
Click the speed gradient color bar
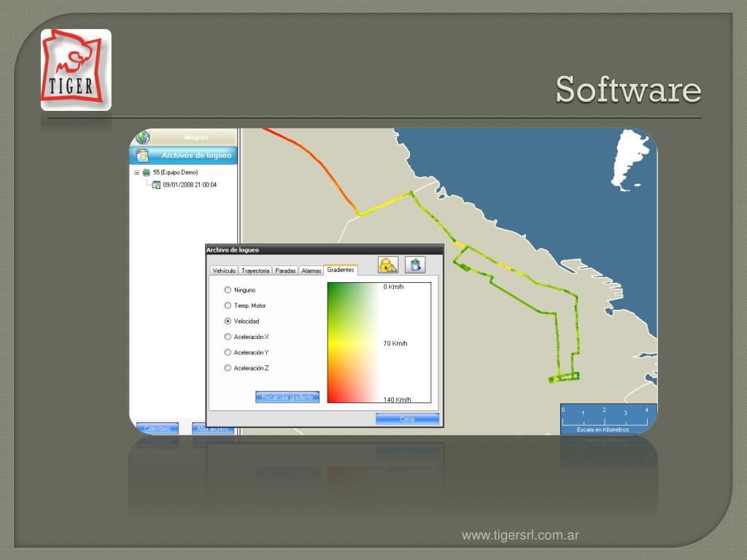tap(354, 343)
